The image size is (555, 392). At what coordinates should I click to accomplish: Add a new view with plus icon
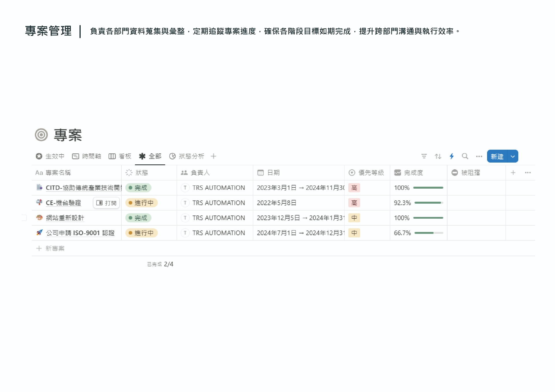[x=213, y=156]
